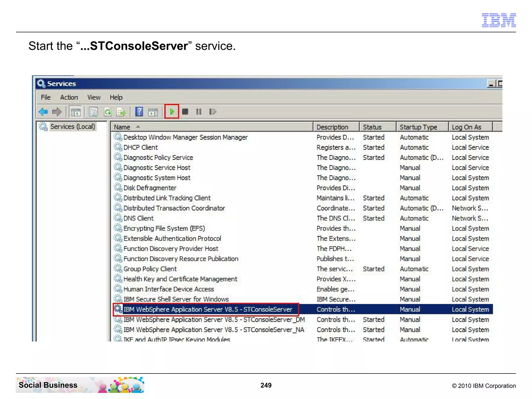Open the Help menu

click(x=116, y=97)
